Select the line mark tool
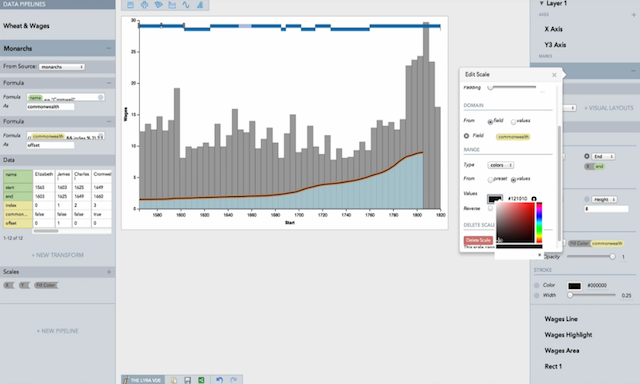 (x=186, y=5)
